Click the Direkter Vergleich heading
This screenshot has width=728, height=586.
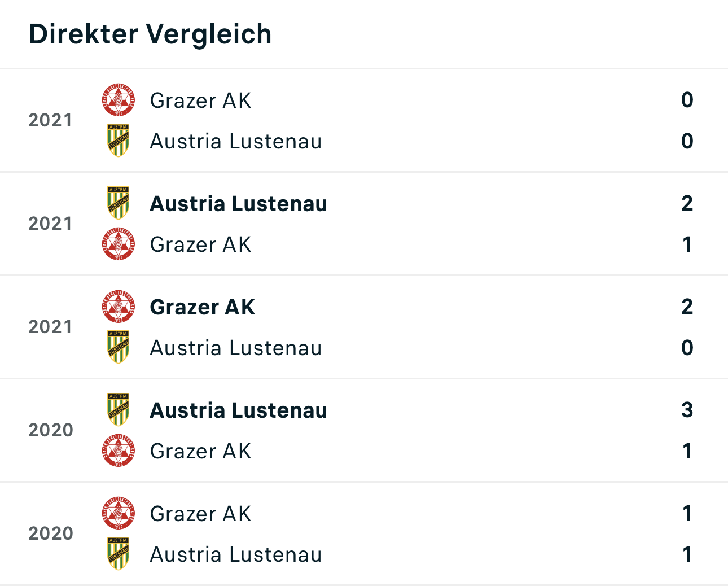[150, 34]
